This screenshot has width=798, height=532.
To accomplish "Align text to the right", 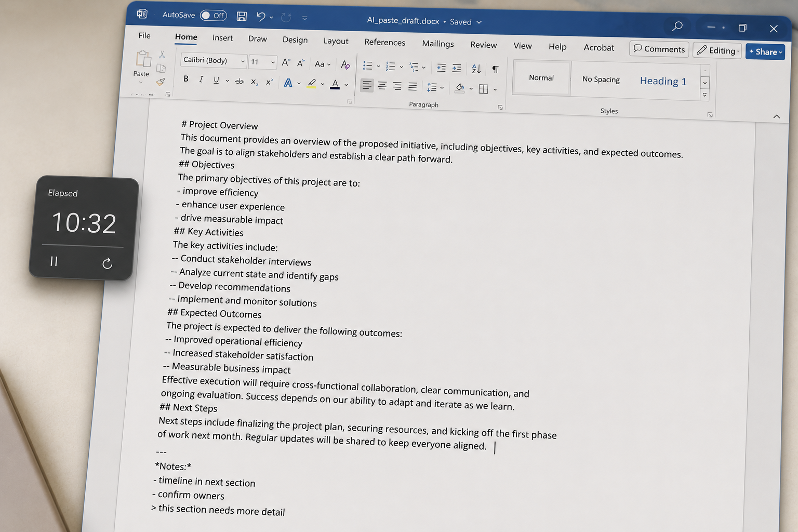I will [397, 86].
